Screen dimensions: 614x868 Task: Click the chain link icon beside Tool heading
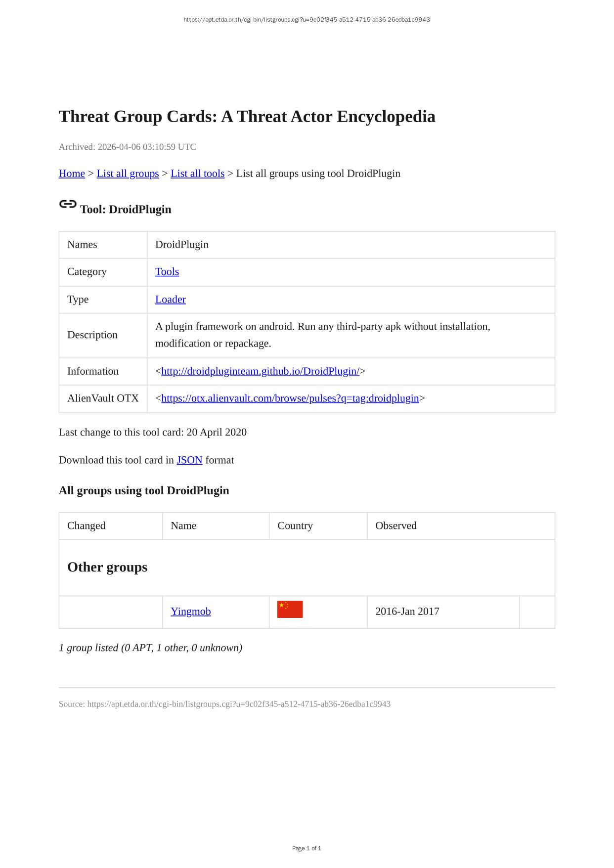tap(68, 204)
